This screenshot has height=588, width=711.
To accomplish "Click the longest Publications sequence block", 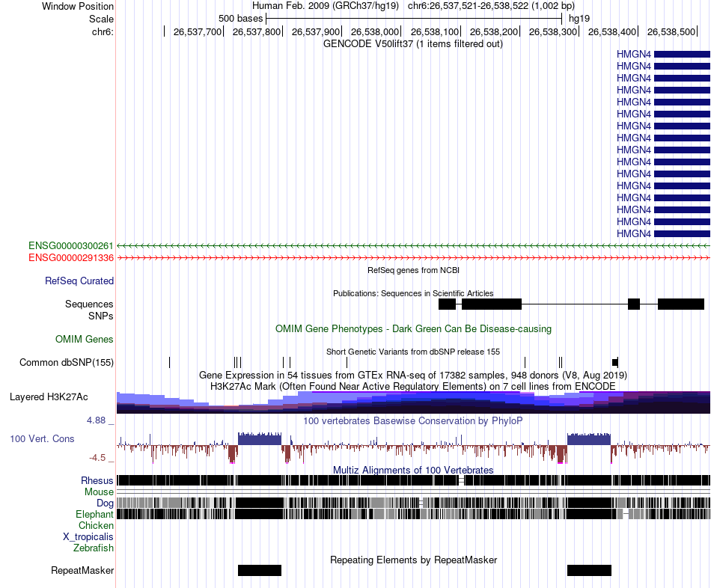I will point(492,304).
